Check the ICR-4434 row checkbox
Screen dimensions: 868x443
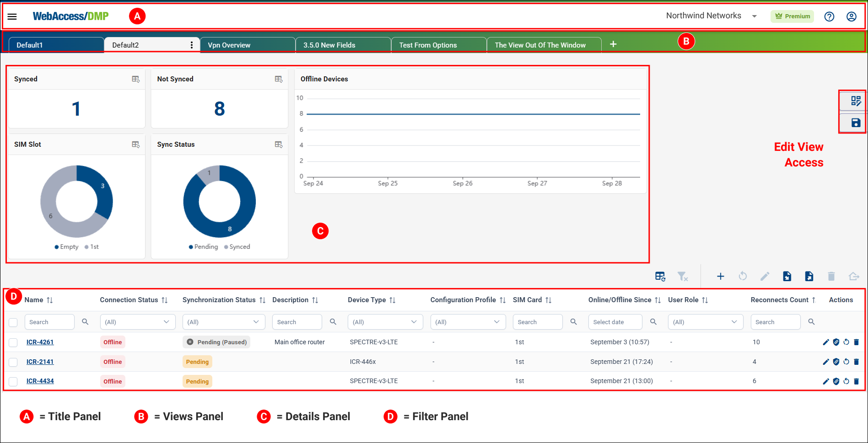coord(13,381)
